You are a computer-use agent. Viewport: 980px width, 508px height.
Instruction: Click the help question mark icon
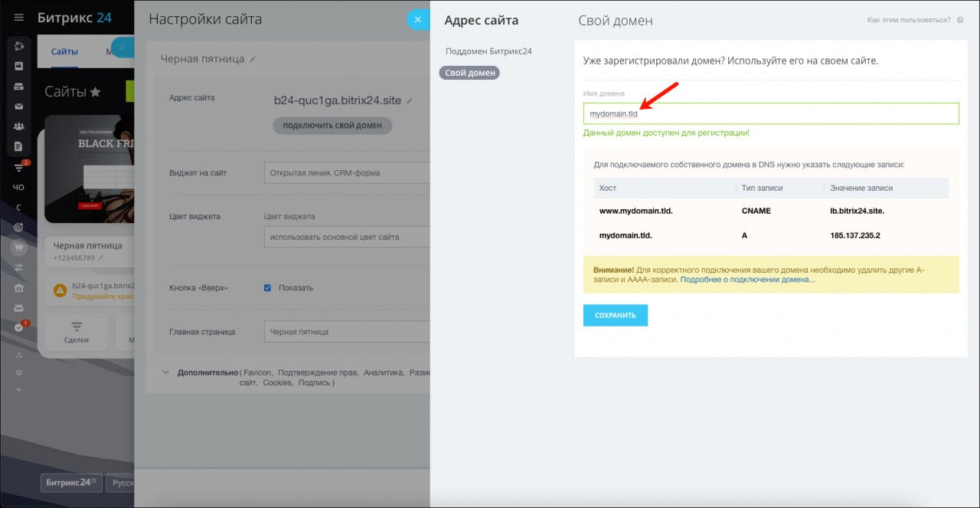pyautogui.click(x=960, y=20)
